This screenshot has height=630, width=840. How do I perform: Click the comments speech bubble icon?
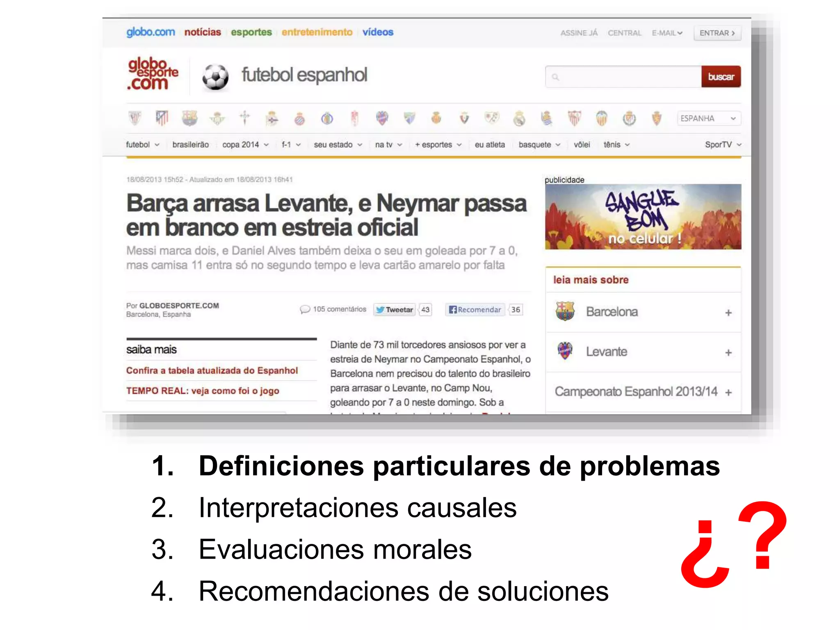[x=305, y=309]
